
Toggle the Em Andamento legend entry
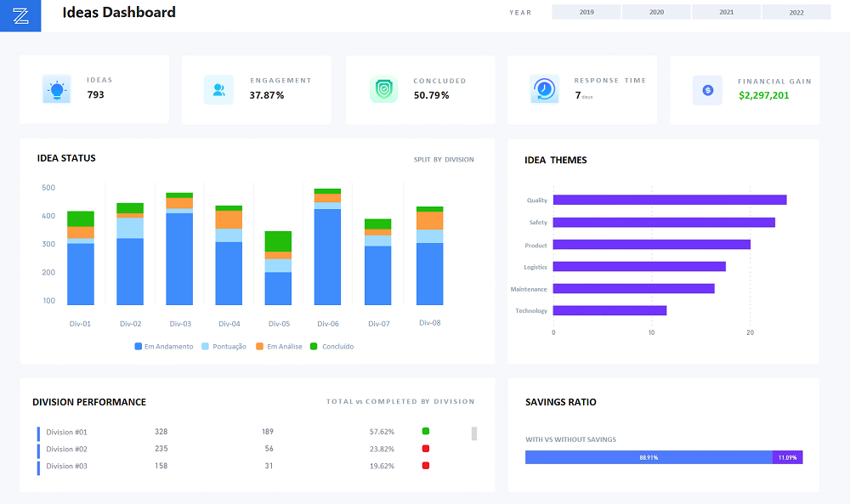(x=164, y=346)
